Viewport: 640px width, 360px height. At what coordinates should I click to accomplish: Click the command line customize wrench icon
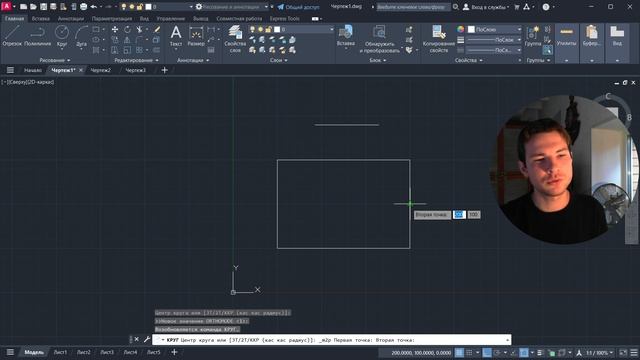pos(147,339)
